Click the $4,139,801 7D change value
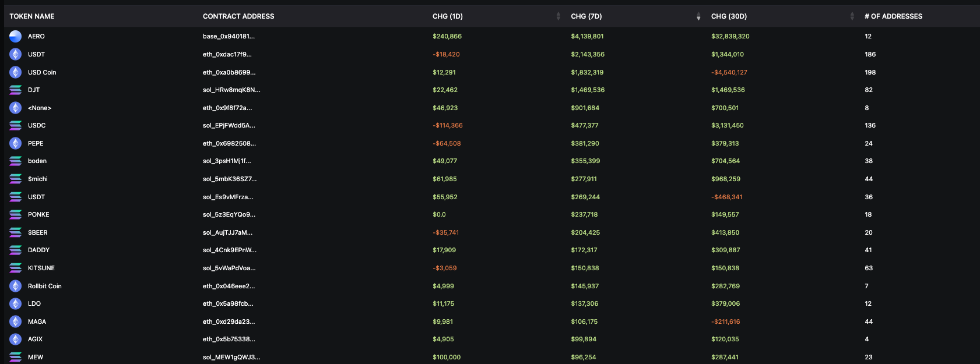Image resolution: width=980 pixels, height=364 pixels. pyautogui.click(x=587, y=36)
